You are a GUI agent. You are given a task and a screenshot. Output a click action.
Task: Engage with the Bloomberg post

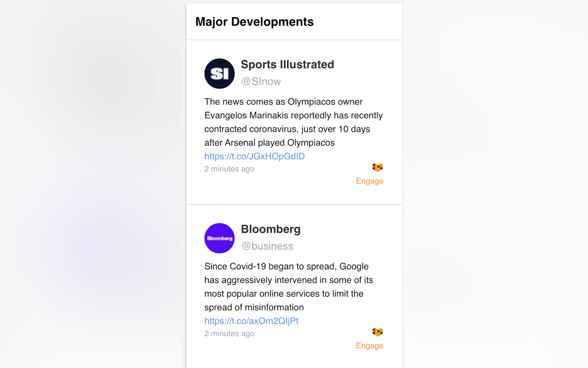tap(369, 346)
